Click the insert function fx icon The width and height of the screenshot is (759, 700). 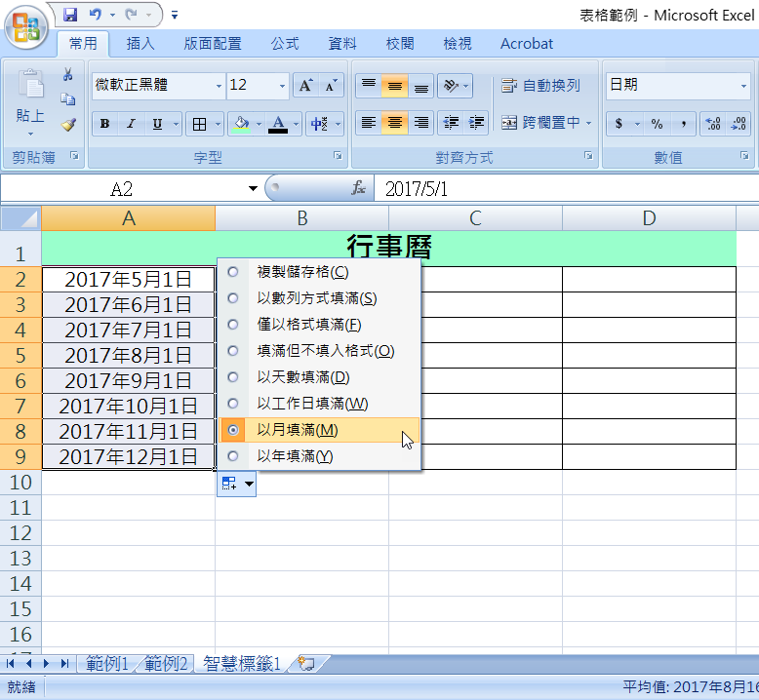[358, 188]
